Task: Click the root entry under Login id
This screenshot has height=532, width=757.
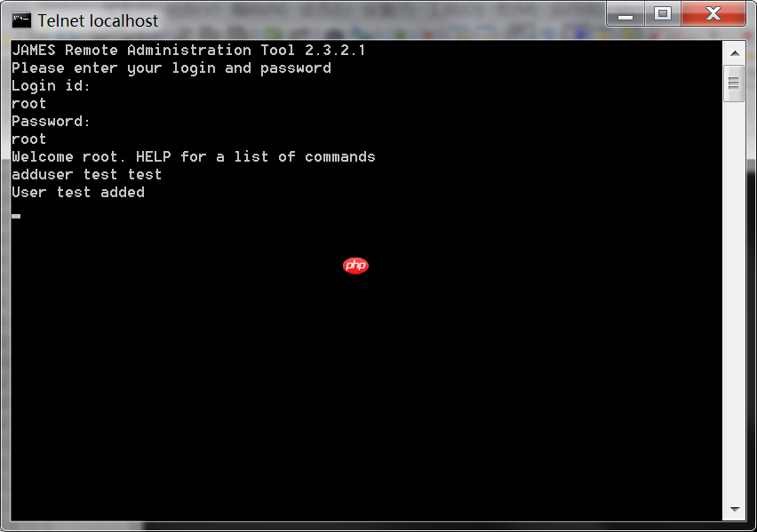Action: tap(29, 104)
